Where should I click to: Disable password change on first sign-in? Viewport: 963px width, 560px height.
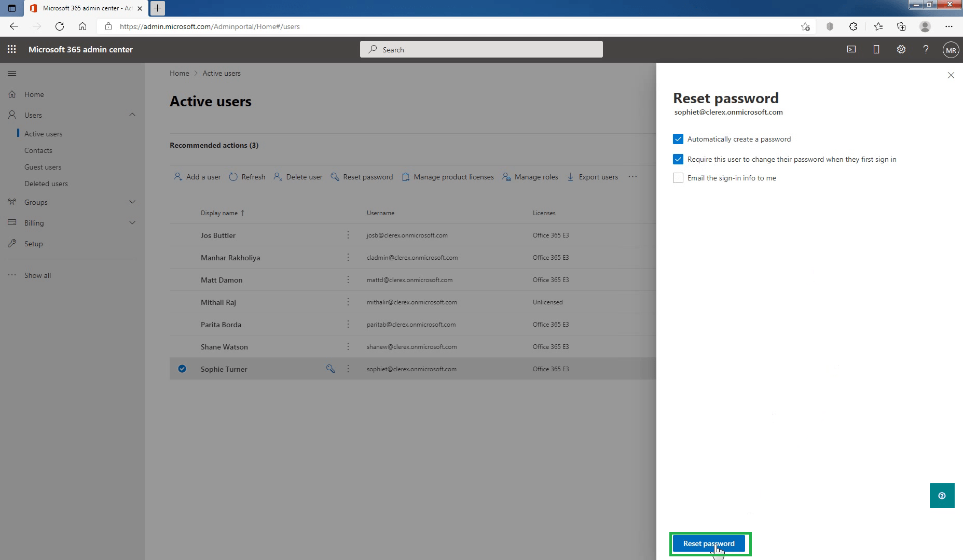(x=678, y=159)
